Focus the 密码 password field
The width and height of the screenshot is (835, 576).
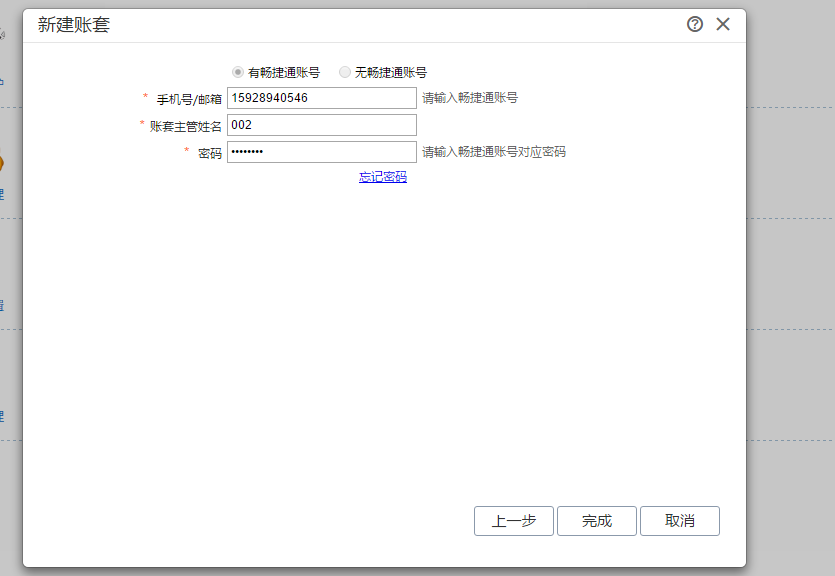[x=322, y=152]
